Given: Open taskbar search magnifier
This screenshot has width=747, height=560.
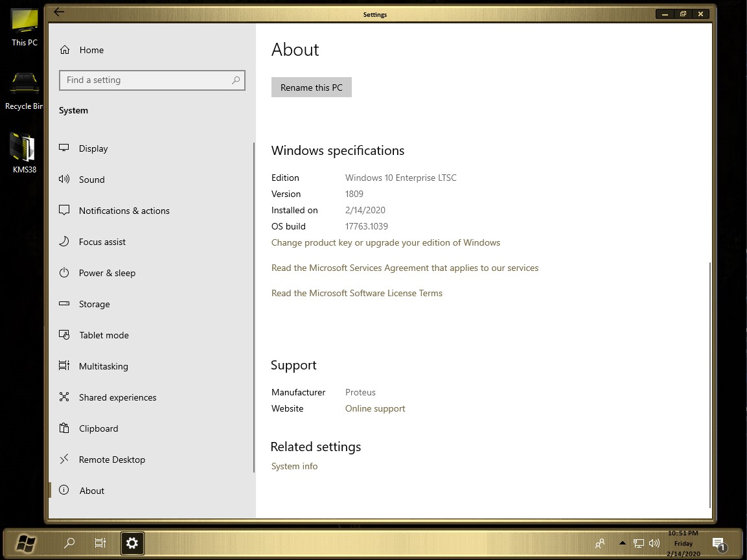Looking at the screenshot, I should tap(69, 543).
